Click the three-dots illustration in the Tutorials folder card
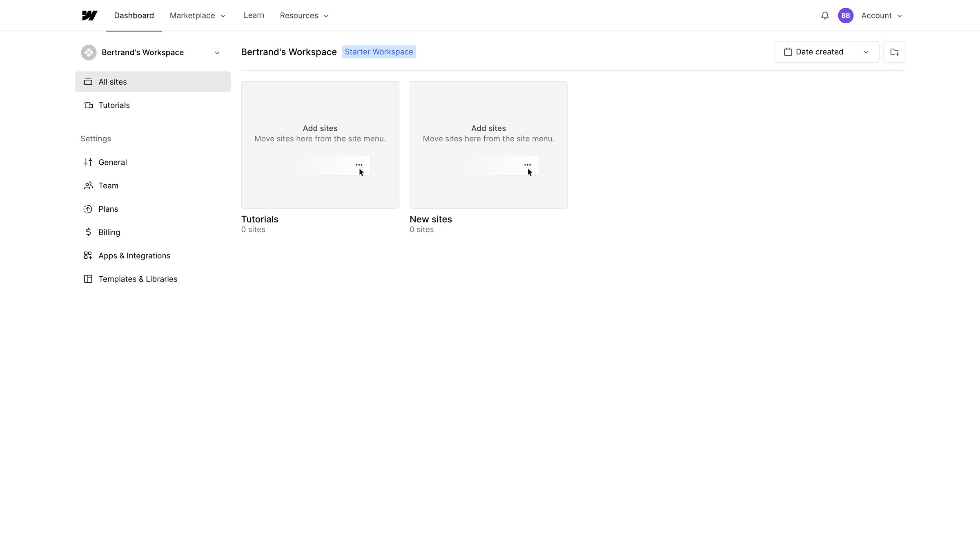This screenshot has width=980, height=557. (359, 165)
